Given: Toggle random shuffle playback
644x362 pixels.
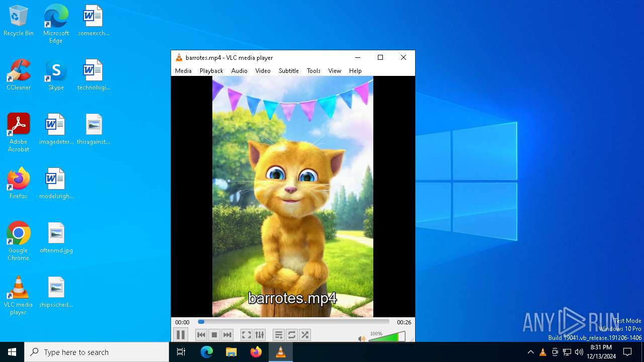Looking at the screenshot, I should pyautogui.click(x=304, y=335).
